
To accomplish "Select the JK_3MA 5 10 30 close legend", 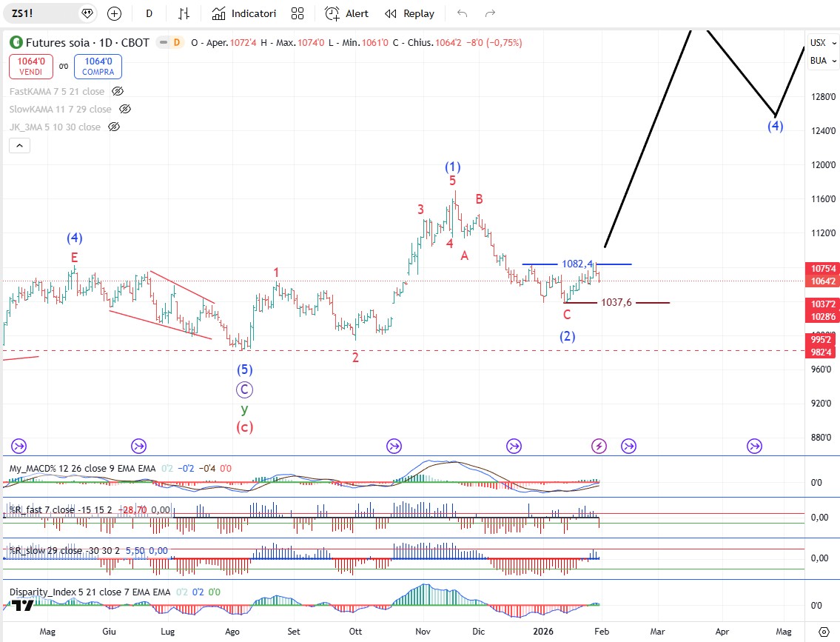I will pos(56,127).
